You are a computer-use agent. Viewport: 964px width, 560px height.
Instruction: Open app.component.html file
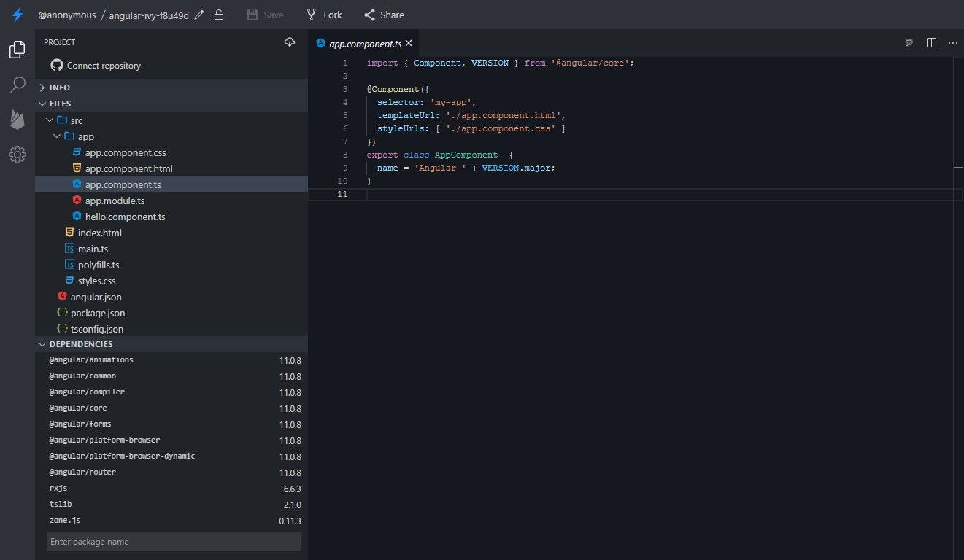(171, 168)
